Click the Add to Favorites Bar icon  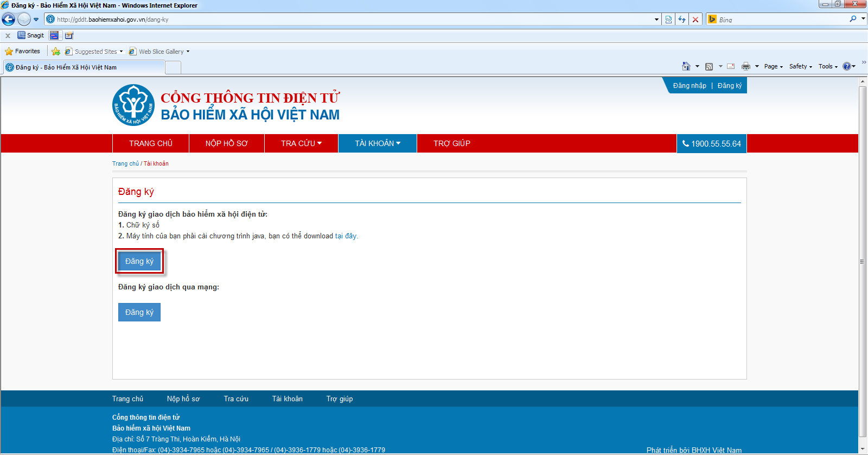pyautogui.click(x=55, y=52)
